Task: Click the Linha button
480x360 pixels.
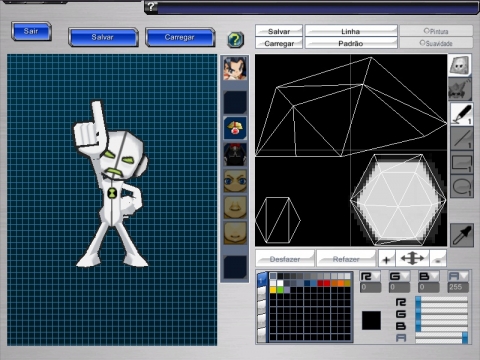Action: click(x=351, y=31)
